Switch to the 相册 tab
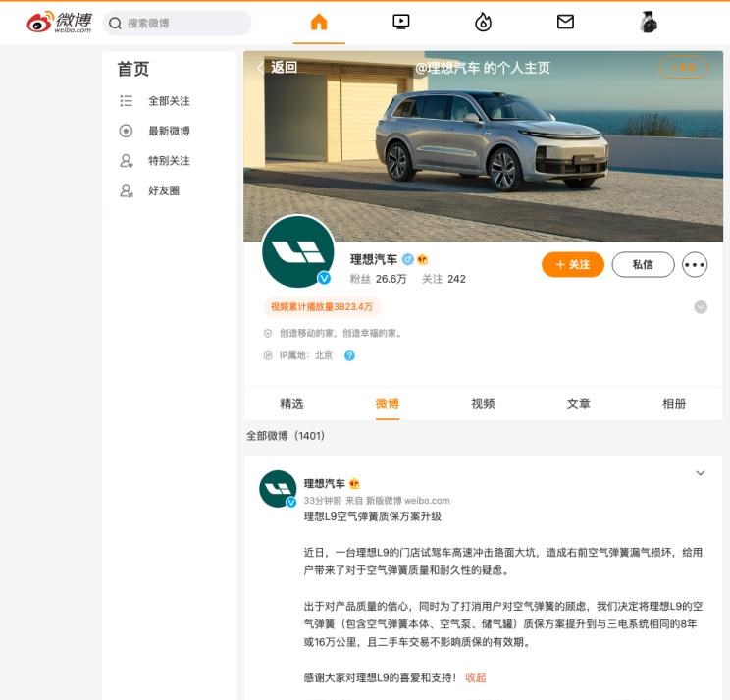This screenshot has width=730, height=700. (674, 404)
